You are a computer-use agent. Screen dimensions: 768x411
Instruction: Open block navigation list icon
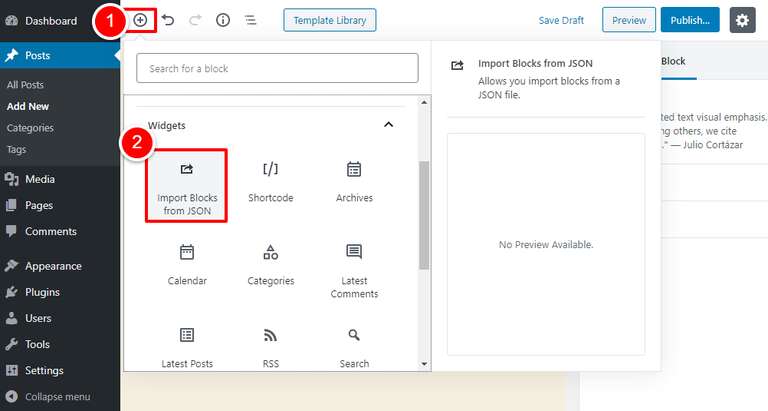coord(250,20)
